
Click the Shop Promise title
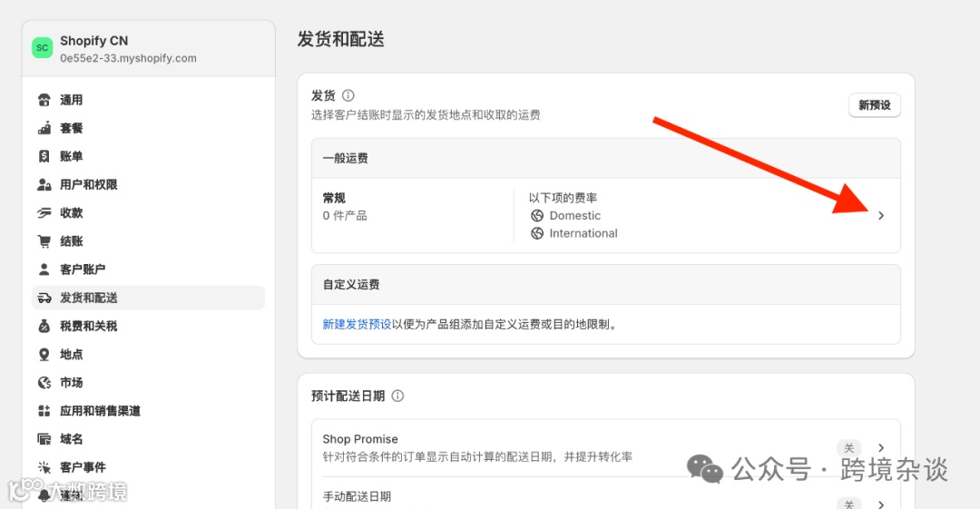360,439
